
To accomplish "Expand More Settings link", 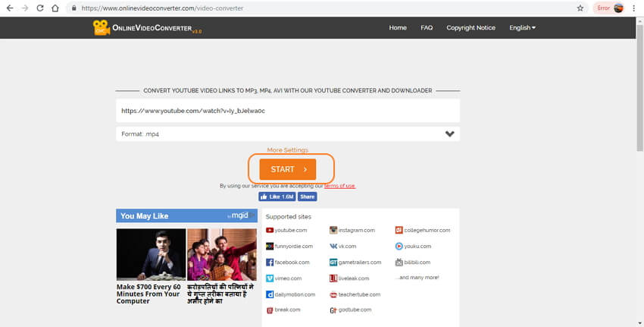I will coord(287,150).
